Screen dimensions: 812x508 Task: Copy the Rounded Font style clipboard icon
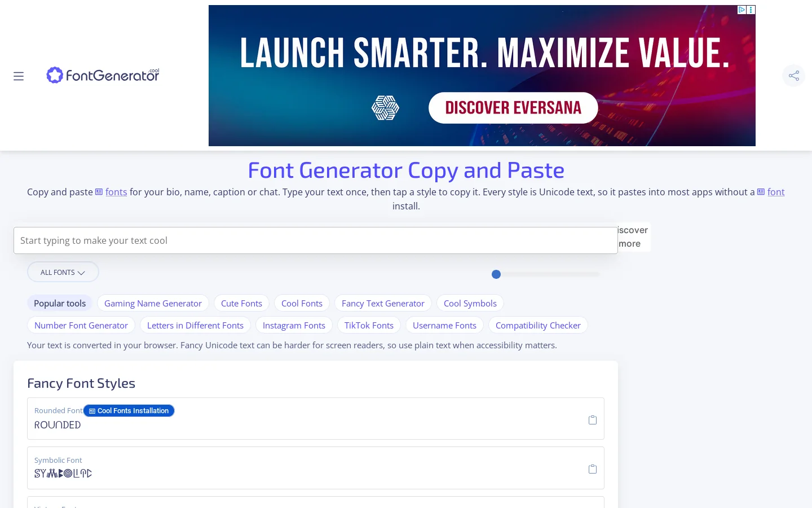[593, 419]
